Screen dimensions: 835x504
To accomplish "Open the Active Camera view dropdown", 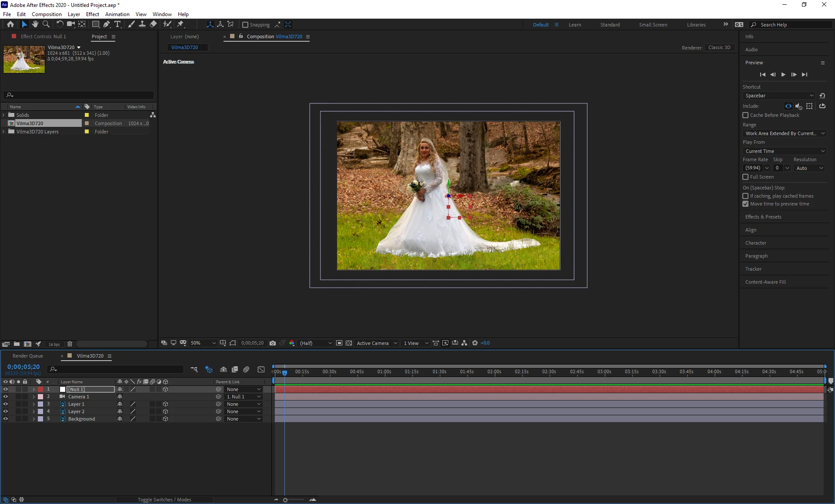I will 377,343.
